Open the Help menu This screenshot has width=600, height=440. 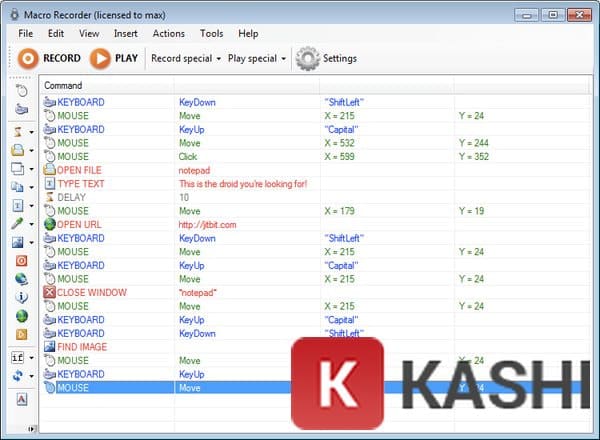pos(248,34)
